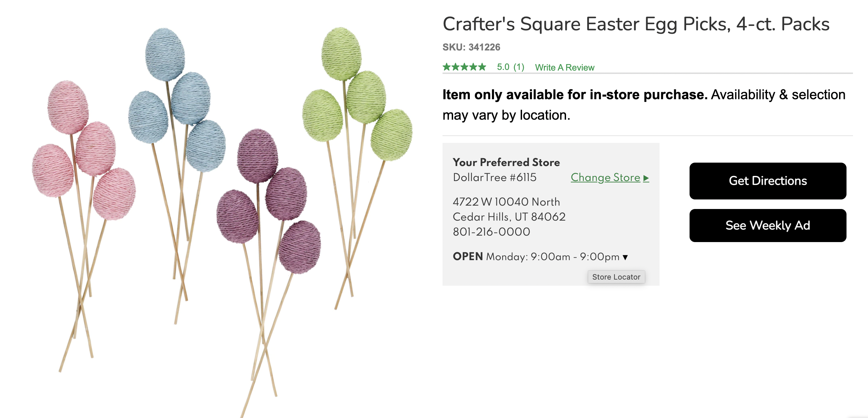
Task: Click the DollarTree #6115 store name
Action: click(x=494, y=177)
